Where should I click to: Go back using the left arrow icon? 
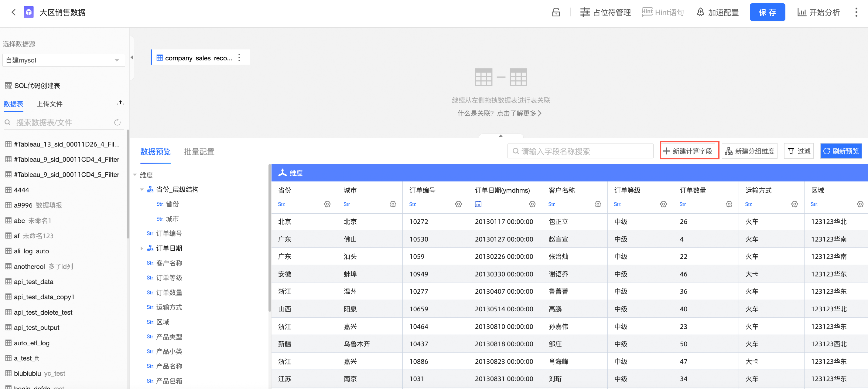pos(13,12)
